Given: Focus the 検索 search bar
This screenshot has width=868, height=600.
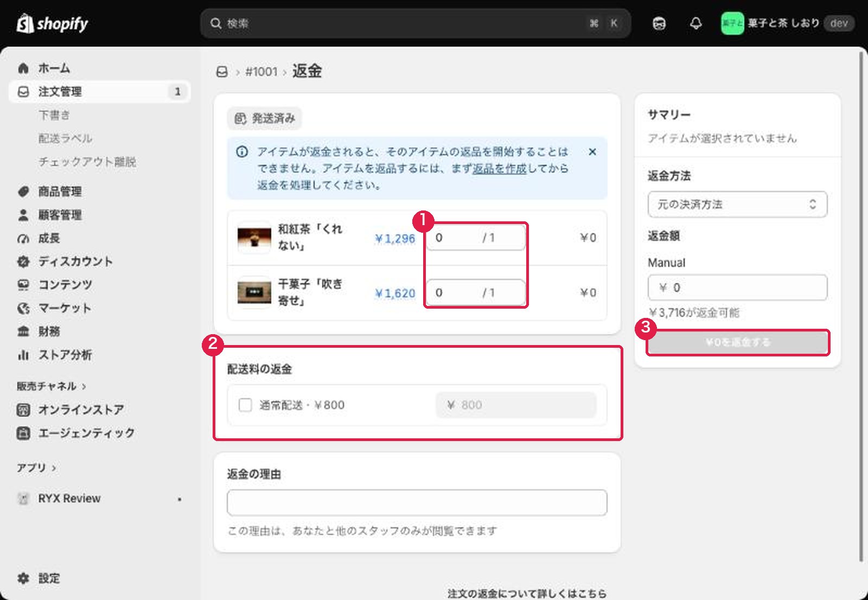Looking at the screenshot, I should click(415, 23).
